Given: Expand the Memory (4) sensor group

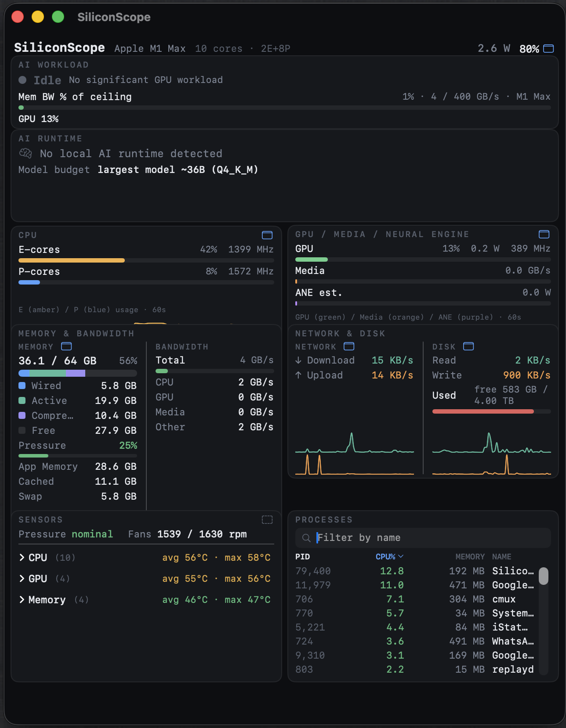Looking at the screenshot, I should coord(22,600).
